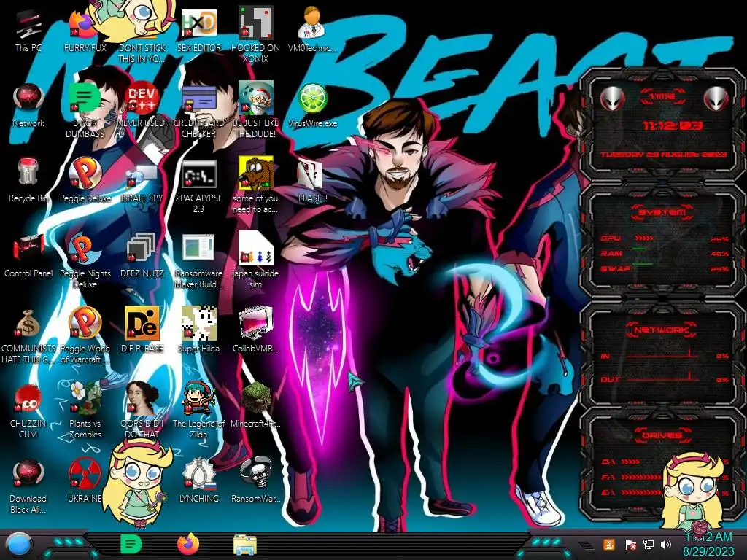Launch the VirusWire.exe lime icon
747x560 pixels.
click(312, 99)
